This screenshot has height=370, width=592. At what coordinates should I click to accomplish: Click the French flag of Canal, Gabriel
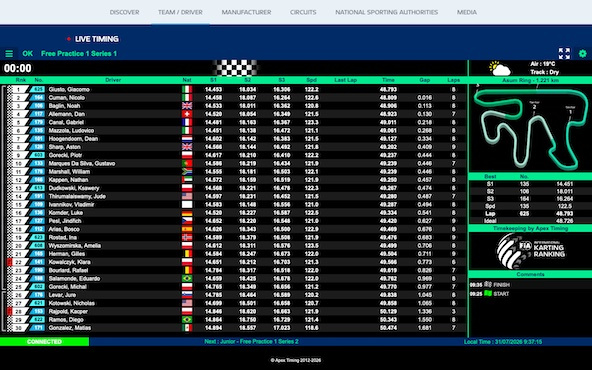(187, 122)
